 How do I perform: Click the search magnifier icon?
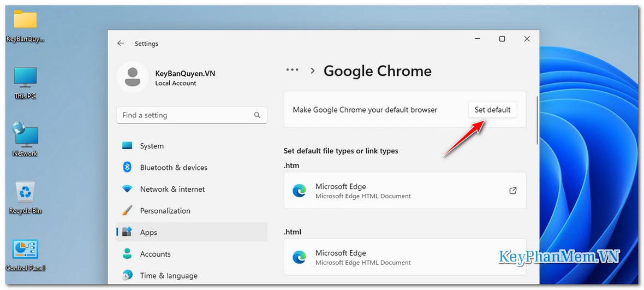[257, 115]
